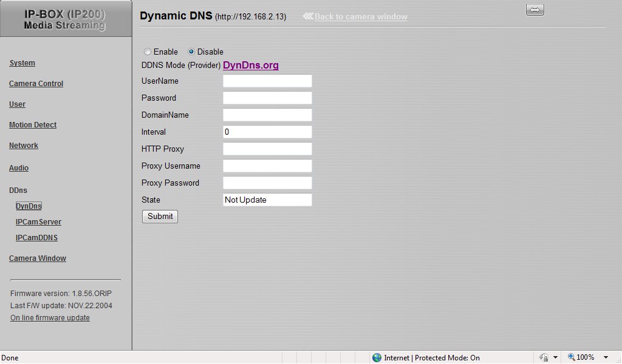
Task: Open On line firmware update link
Action: [50, 318]
